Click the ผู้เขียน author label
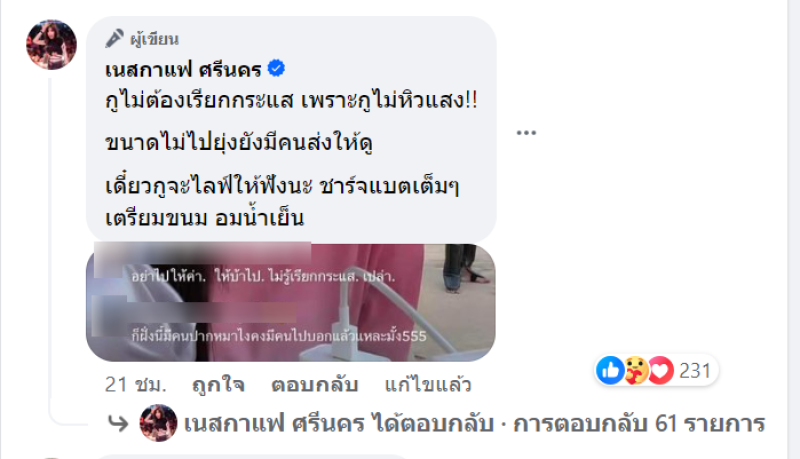 pyautogui.click(x=154, y=39)
